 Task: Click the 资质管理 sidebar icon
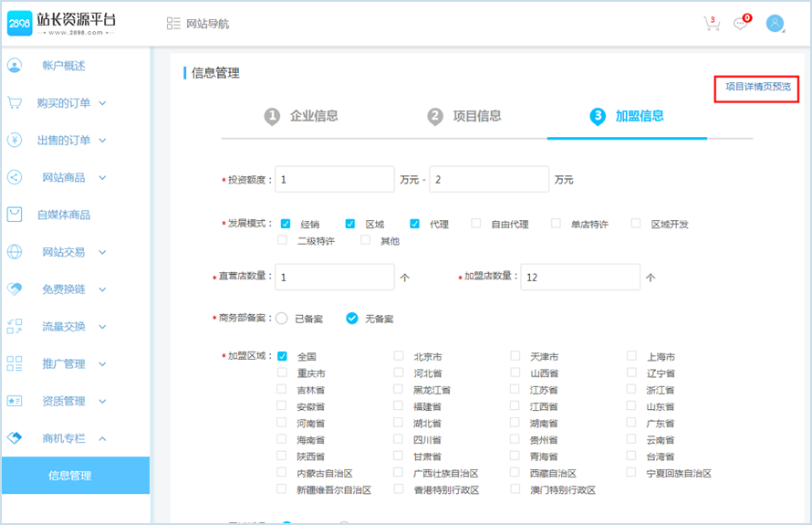click(x=15, y=401)
